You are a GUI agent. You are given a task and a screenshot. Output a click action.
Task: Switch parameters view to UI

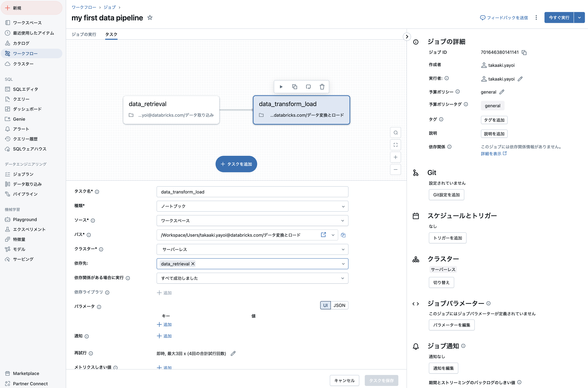(325, 305)
